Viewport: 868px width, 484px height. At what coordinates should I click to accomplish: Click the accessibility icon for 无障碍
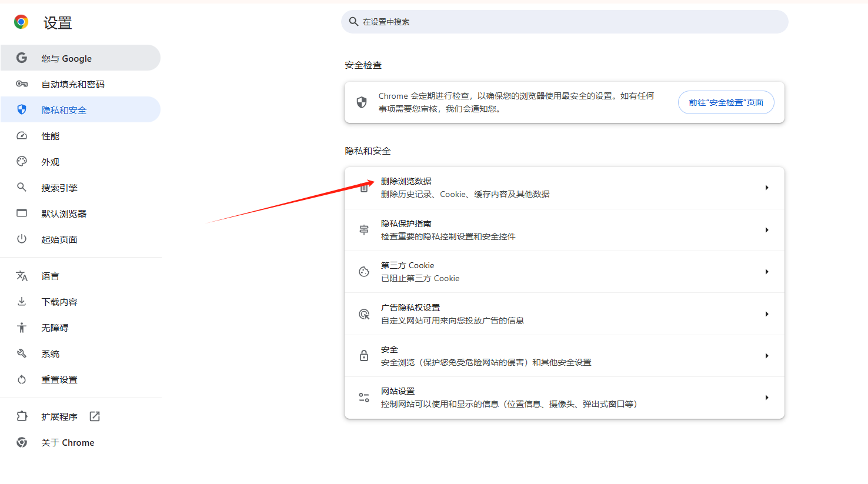(22, 328)
